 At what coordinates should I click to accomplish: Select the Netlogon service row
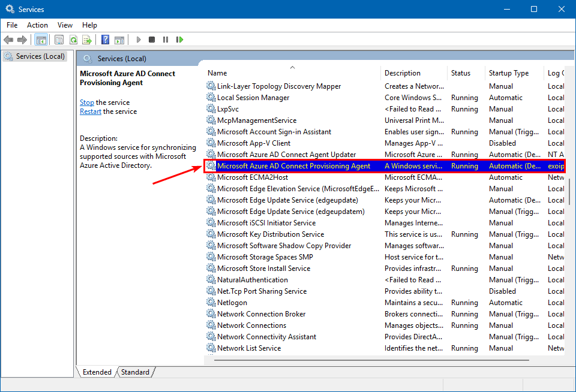tap(232, 303)
